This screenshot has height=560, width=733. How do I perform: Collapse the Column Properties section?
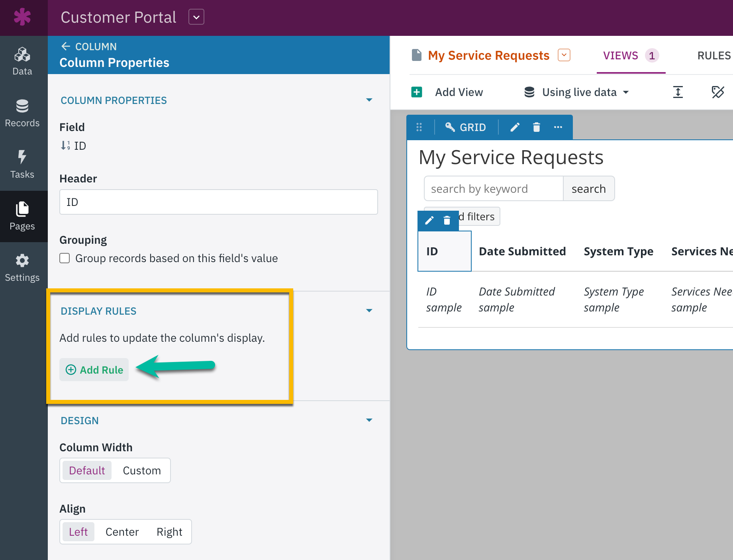(x=369, y=100)
